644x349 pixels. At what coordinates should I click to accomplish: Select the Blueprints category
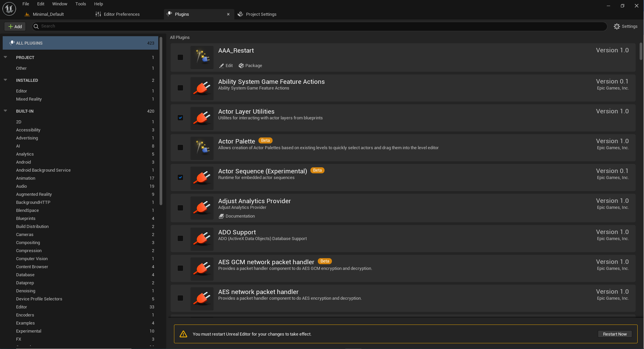(80, 219)
